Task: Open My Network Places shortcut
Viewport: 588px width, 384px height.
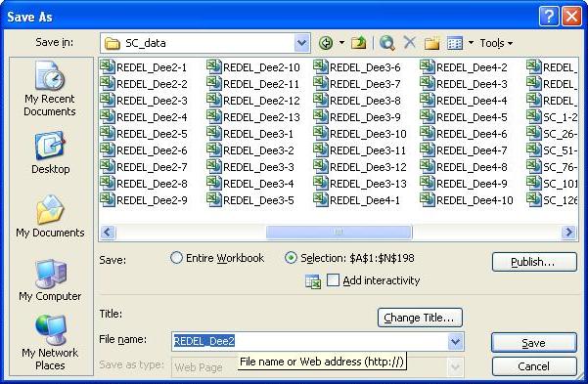Action: 50,342
